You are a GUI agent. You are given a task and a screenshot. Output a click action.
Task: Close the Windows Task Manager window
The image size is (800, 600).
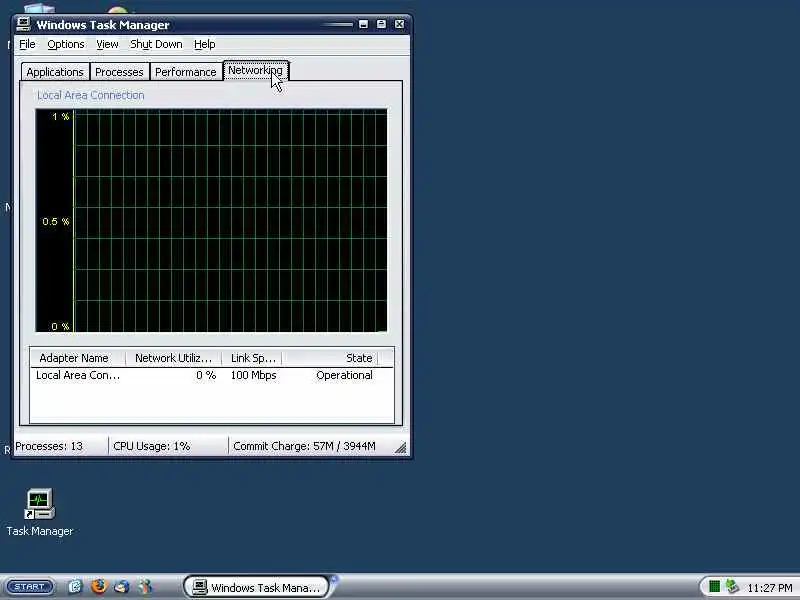click(x=399, y=24)
